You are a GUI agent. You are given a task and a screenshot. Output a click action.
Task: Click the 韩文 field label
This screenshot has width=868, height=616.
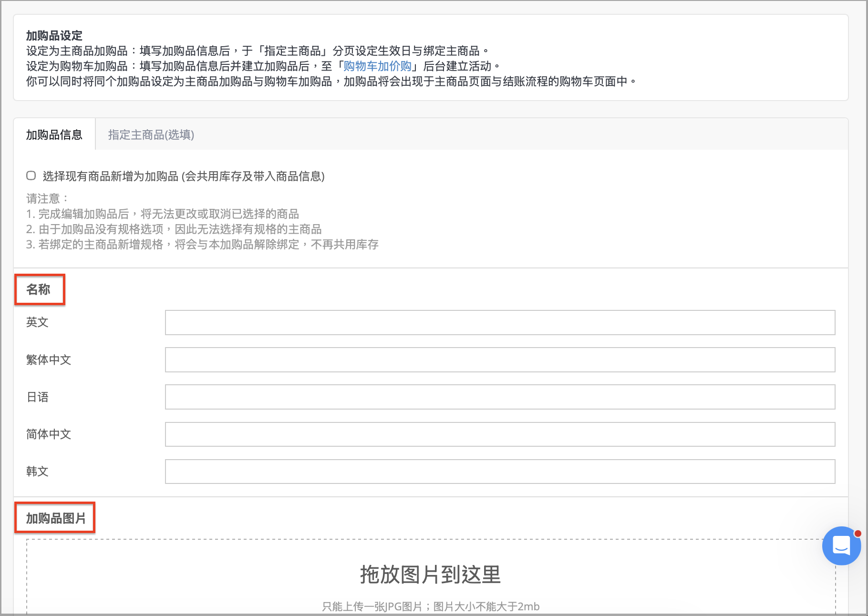click(37, 471)
